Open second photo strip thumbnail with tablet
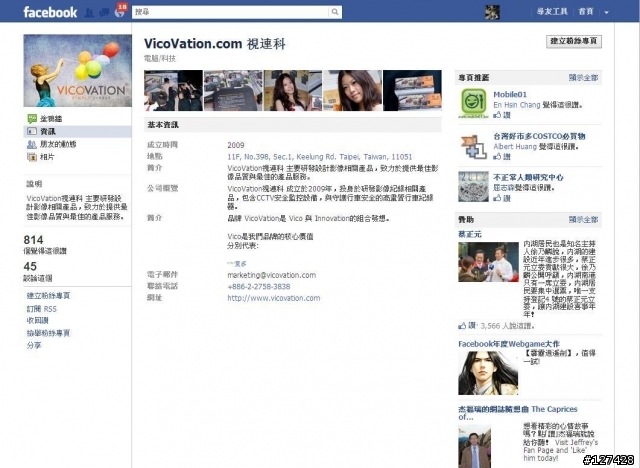This screenshot has height=468, width=640. click(x=233, y=90)
